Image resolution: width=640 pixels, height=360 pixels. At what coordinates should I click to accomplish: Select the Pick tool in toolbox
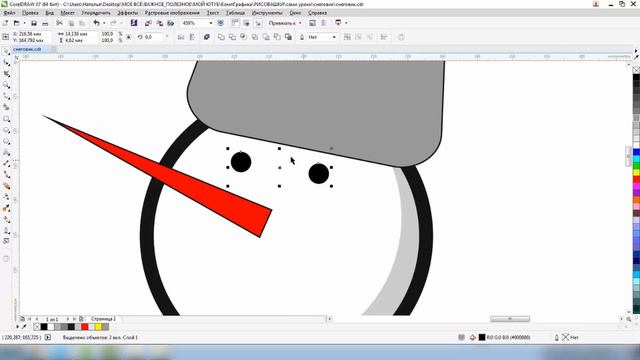click(x=6, y=51)
